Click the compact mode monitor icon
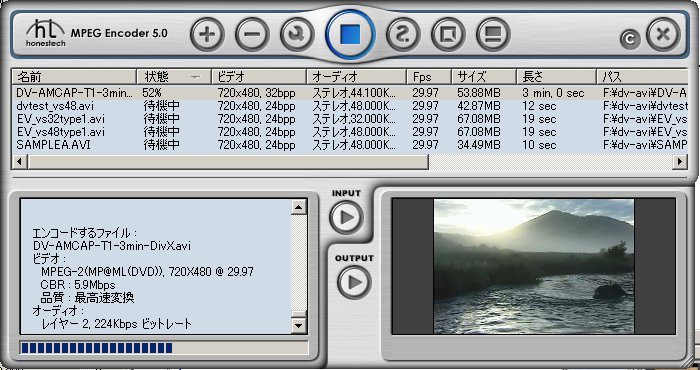Viewport: 700px width, 370px height. 493,34
